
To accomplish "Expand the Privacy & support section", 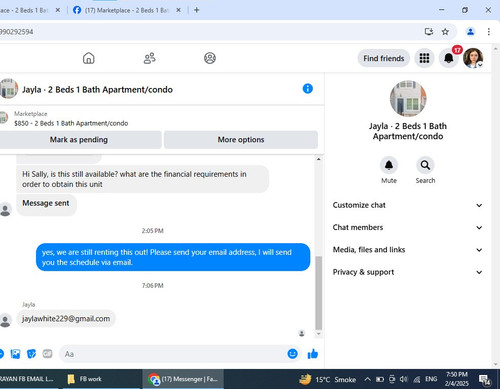I will click(x=407, y=272).
